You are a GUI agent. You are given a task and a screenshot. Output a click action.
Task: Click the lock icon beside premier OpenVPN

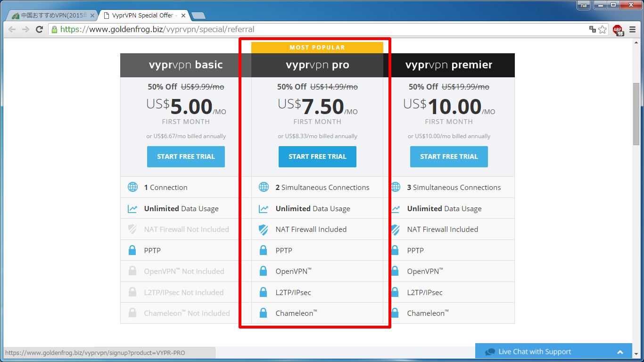(x=396, y=271)
